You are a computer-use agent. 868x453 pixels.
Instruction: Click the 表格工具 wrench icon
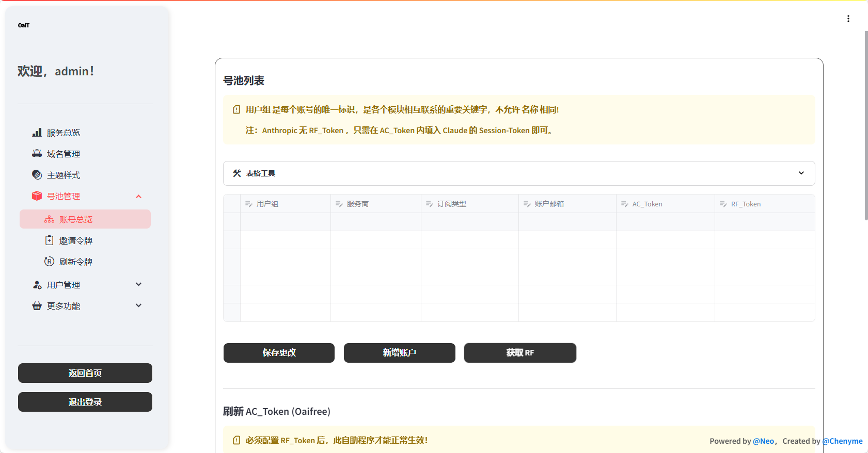point(237,173)
